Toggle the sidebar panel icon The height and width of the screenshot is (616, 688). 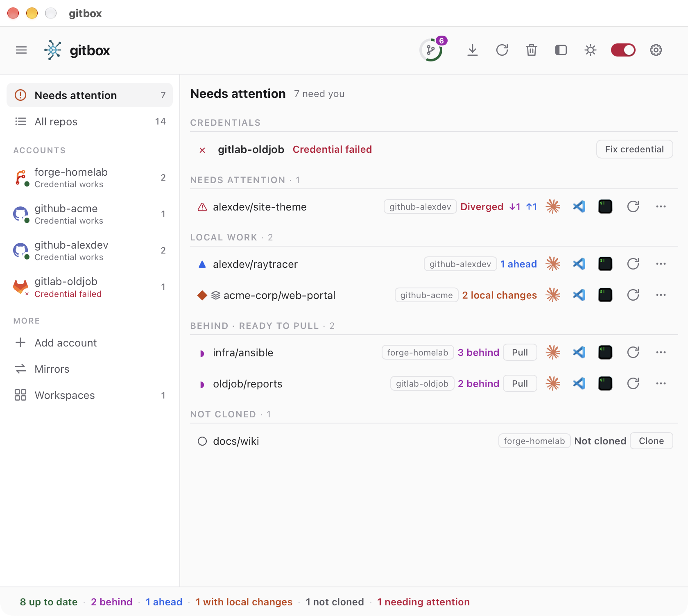561,50
